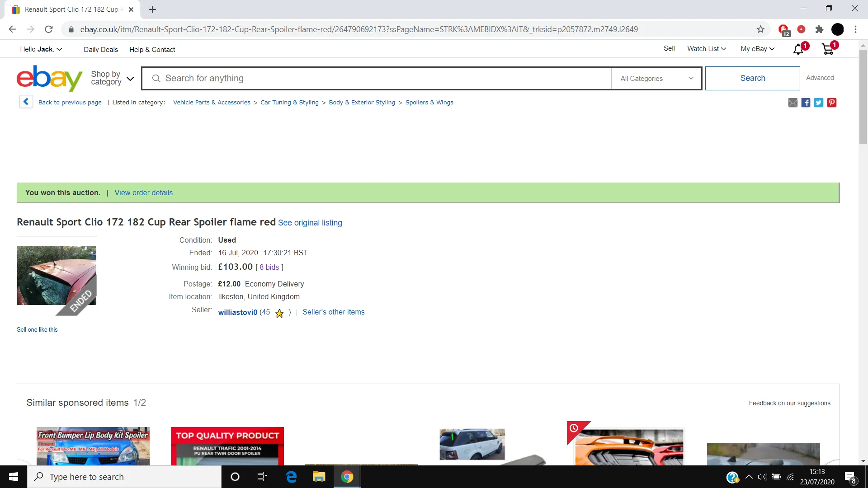Open the ended spoiler item thumbnail
The image size is (868, 488).
pyautogui.click(x=57, y=276)
